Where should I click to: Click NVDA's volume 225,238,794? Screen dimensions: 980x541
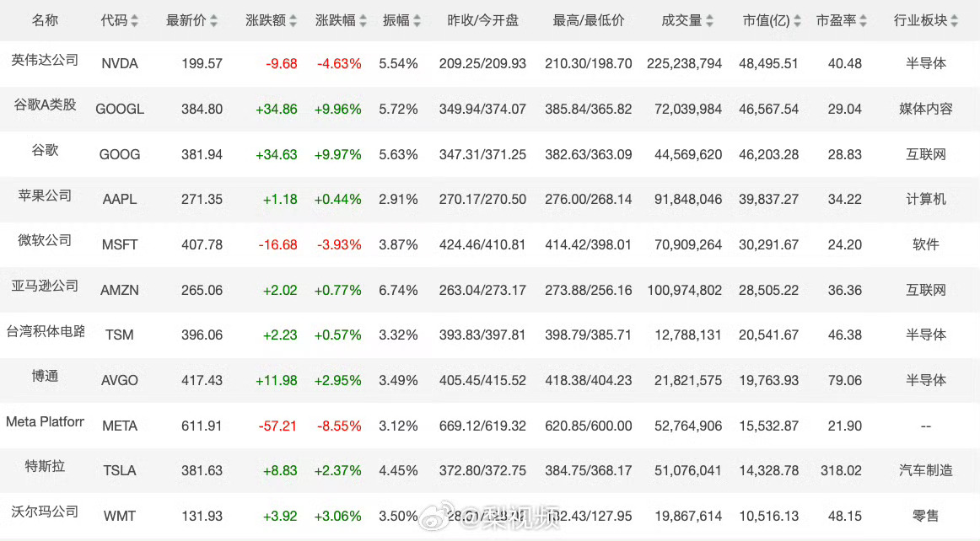tap(684, 64)
